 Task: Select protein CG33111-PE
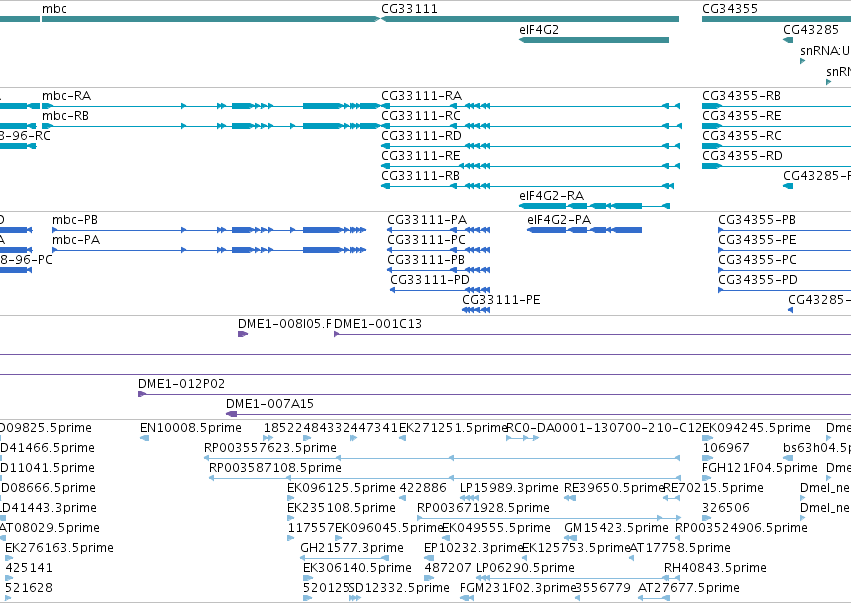click(x=476, y=310)
